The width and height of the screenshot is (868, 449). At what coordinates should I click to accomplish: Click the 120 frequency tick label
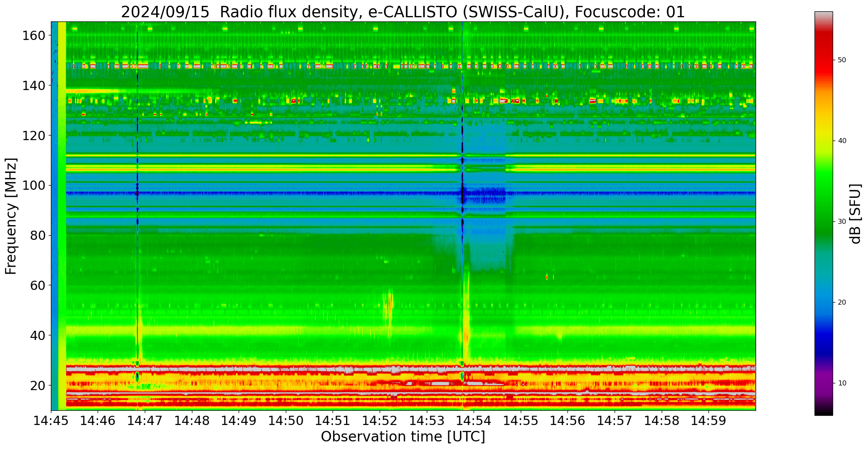[x=35, y=135]
